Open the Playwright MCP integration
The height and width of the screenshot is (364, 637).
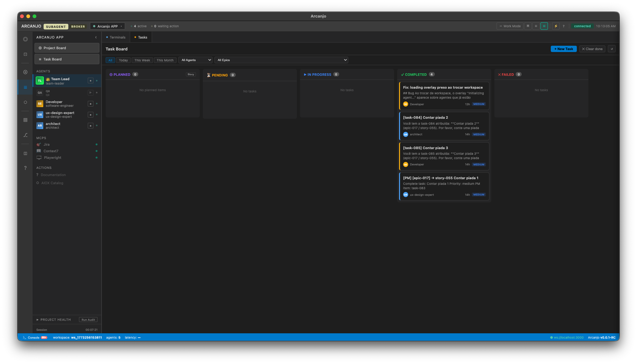coord(52,158)
